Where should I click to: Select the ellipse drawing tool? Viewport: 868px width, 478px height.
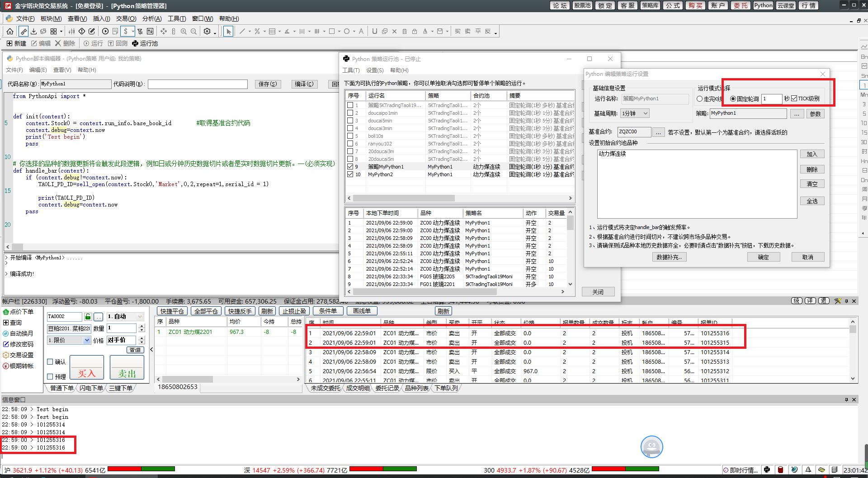(x=347, y=31)
